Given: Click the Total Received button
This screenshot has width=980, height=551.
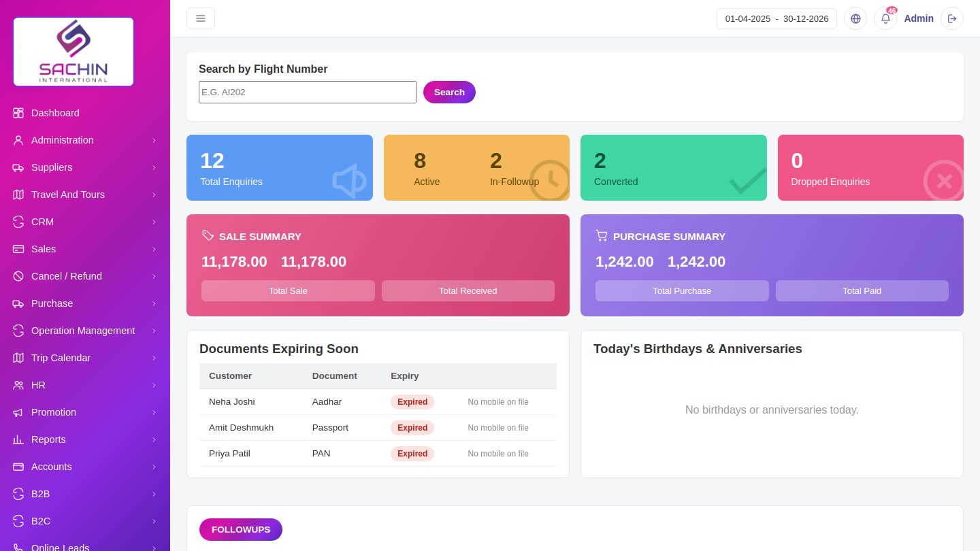Looking at the screenshot, I should coord(468,290).
